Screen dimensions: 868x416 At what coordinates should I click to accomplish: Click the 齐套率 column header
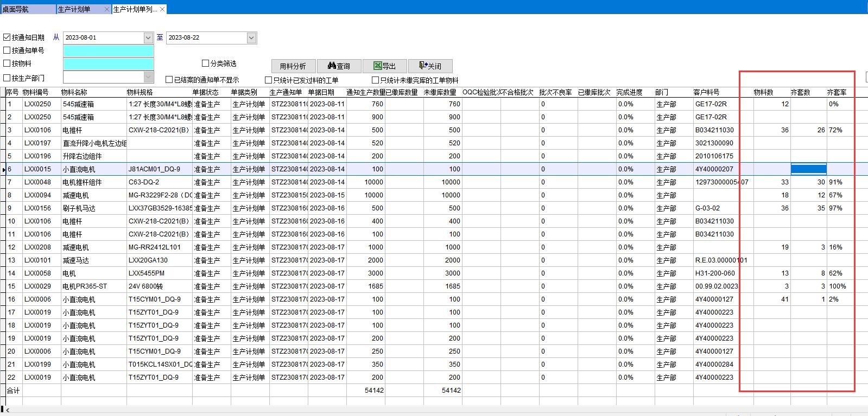point(837,93)
